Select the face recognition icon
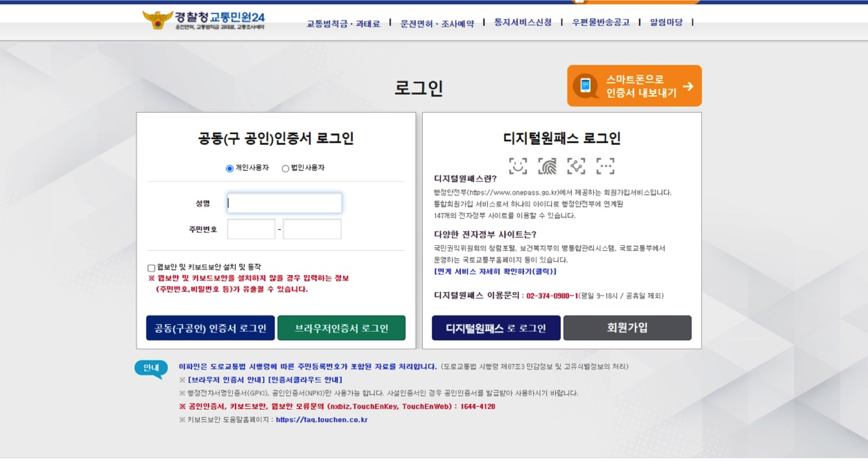The width and height of the screenshot is (868, 462). [x=518, y=166]
